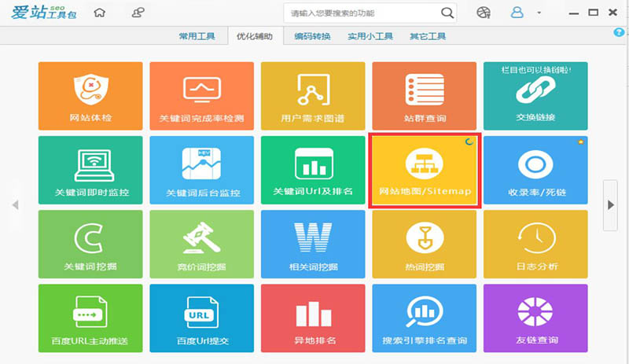Switch to the 编码转换 tab
This screenshot has height=364, width=629.
click(x=312, y=36)
